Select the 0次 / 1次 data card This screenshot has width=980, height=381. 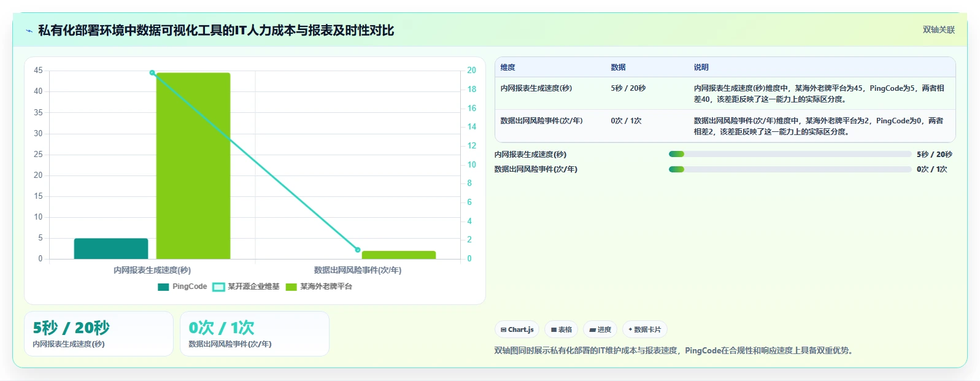[x=255, y=334]
